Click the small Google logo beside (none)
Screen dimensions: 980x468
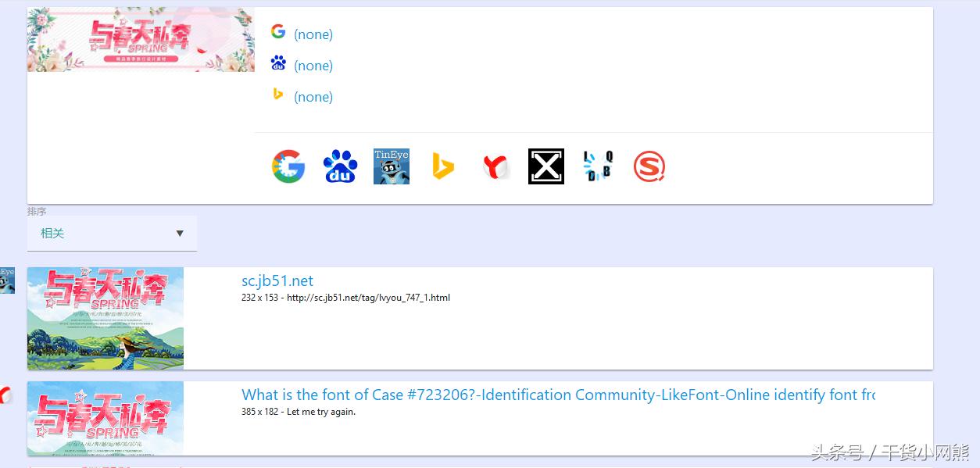pos(278,31)
